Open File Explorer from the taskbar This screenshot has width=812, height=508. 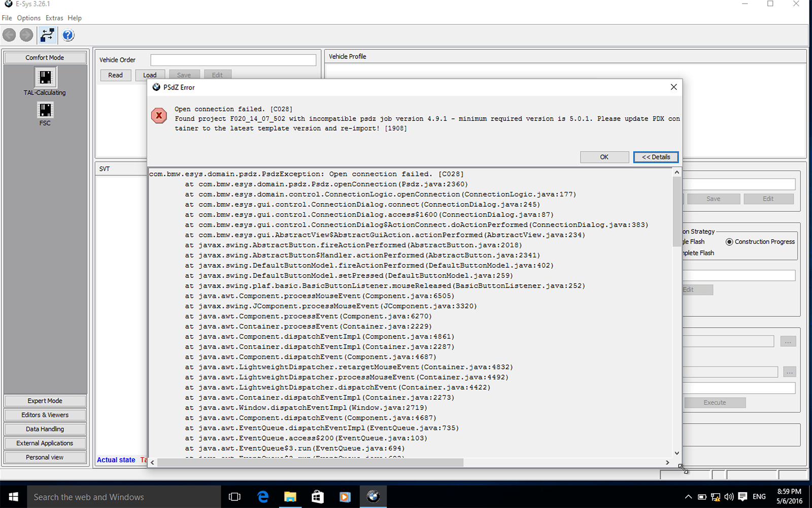(x=290, y=497)
